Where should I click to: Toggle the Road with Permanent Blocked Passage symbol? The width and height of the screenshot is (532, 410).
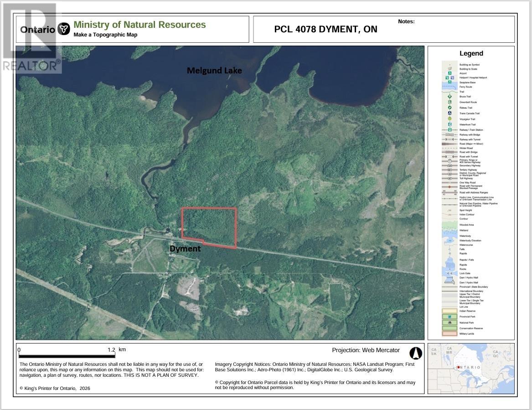(x=449, y=187)
